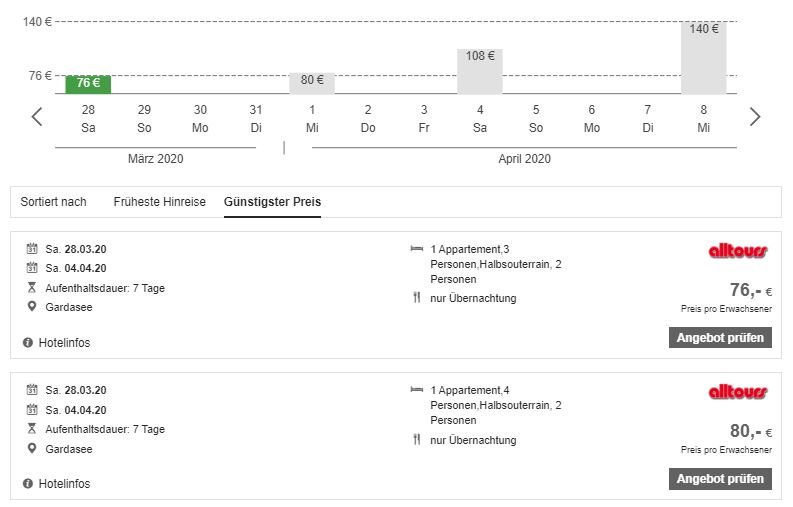Click the previous dates left arrow
793x507 pixels.
pyautogui.click(x=37, y=117)
